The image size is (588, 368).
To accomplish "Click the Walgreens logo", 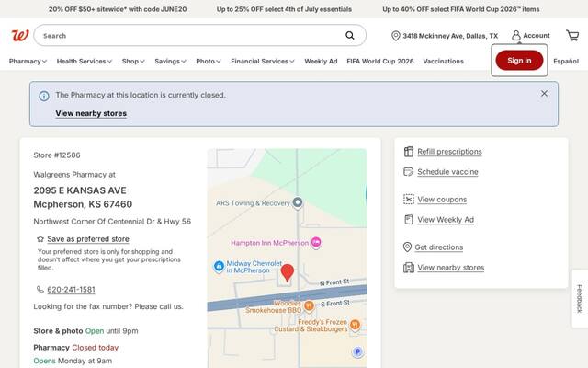I will pos(20,36).
